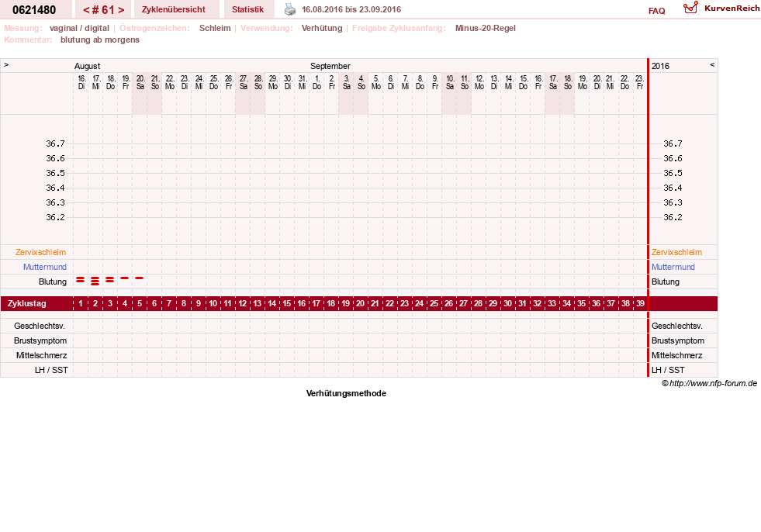Click the right 36.2 temperature axis label
Screen dimensions: 761x532
[x=673, y=217]
